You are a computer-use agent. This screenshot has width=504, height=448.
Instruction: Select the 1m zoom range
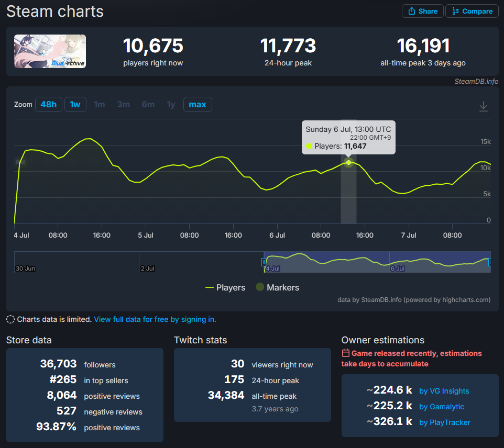(100, 104)
